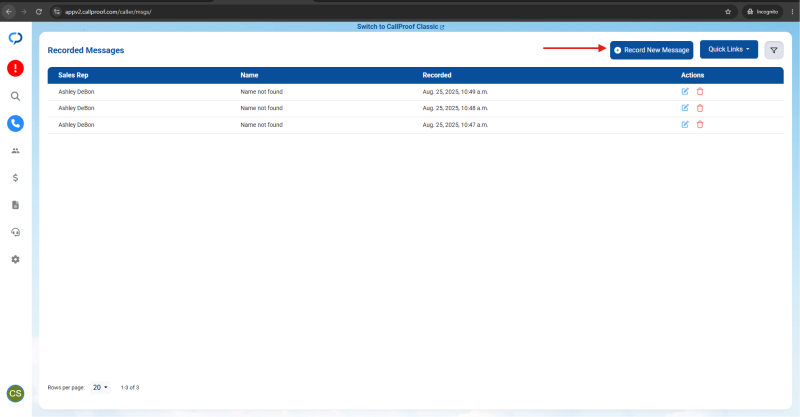Image resolution: width=800 pixels, height=417 pixels.
Task: Delete the 10:48 a.m. recorded message
Action: [700, 108]
